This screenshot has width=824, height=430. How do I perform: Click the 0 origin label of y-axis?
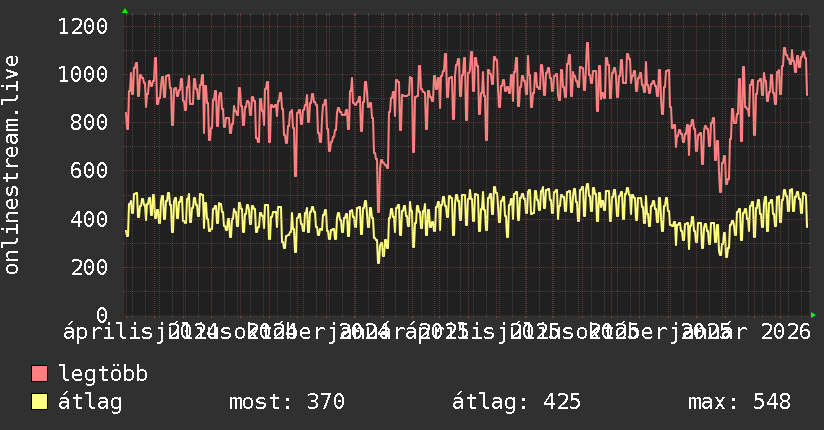(x=102, y=315)
